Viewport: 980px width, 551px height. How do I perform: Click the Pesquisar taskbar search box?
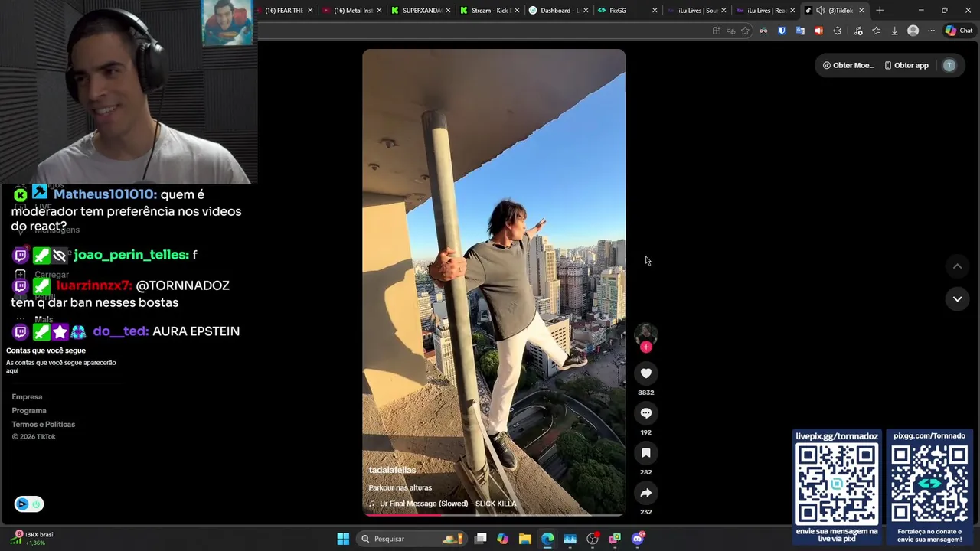(x=412, y=539)
